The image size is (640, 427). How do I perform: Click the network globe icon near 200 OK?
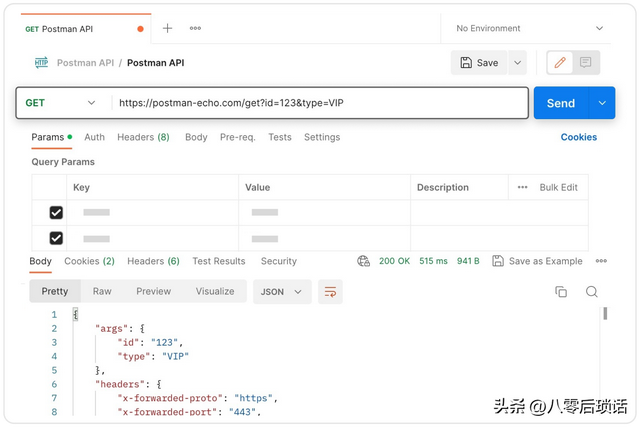pos(363,261)
